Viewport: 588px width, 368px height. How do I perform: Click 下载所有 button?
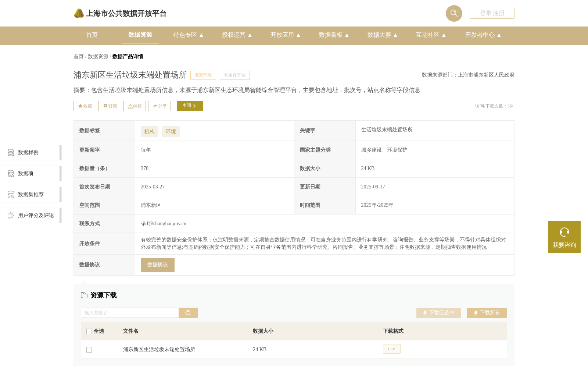[x=487, y=313]
